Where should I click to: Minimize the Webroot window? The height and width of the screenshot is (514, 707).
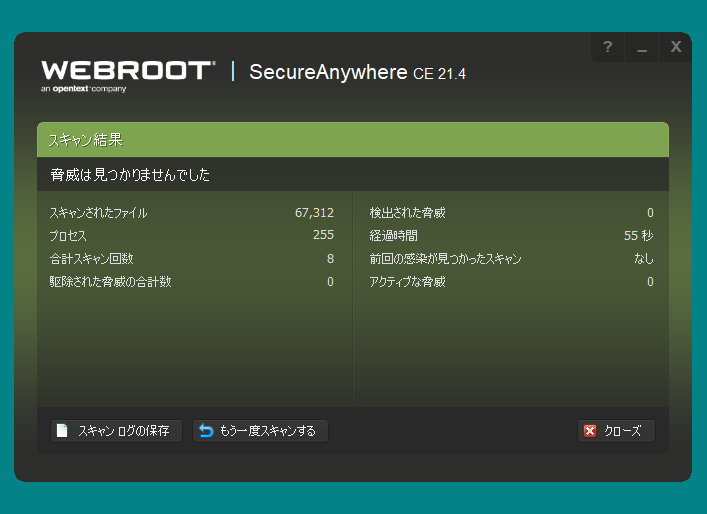(x=642, y=46)
